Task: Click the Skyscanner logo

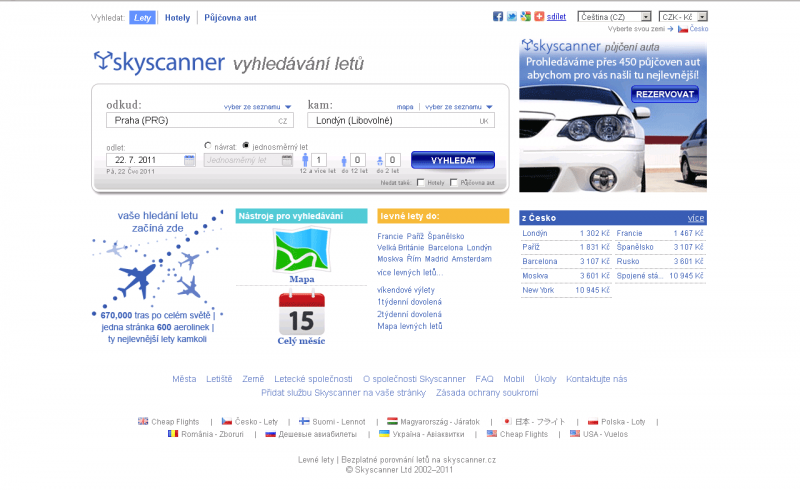Action: [x=158, y=63]
